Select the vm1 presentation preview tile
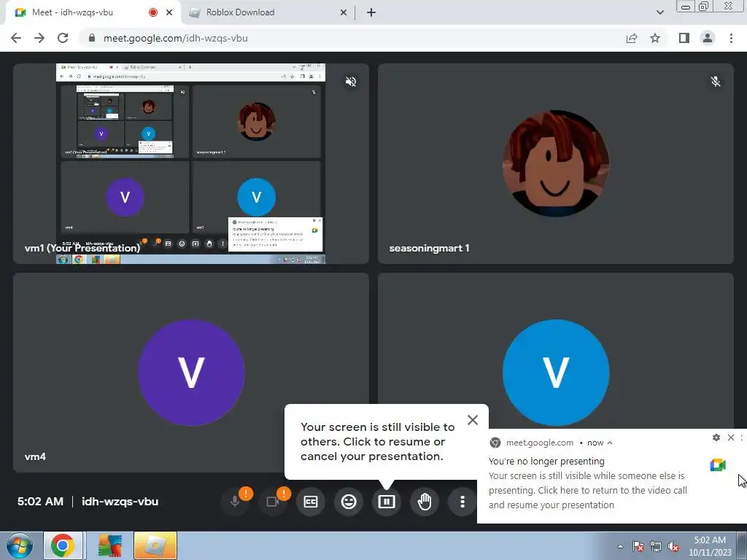This screenshot has width=747, height=560. (x=190, y=163)
